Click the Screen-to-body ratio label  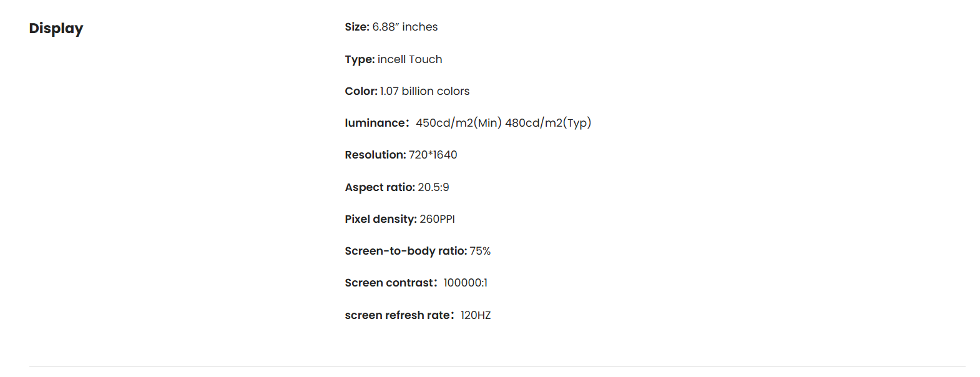point(406,251)
